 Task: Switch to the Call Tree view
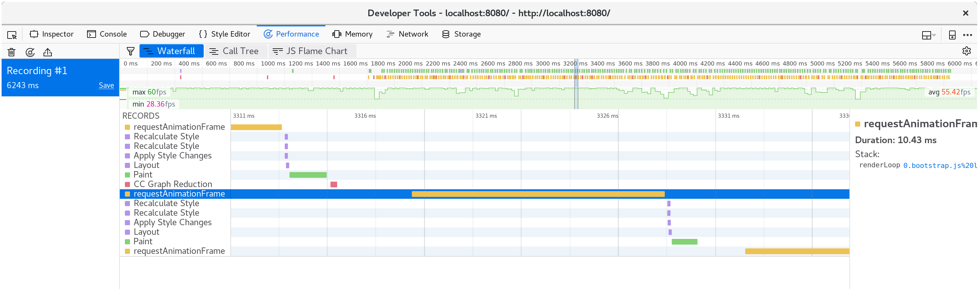(x=236, y=51)
